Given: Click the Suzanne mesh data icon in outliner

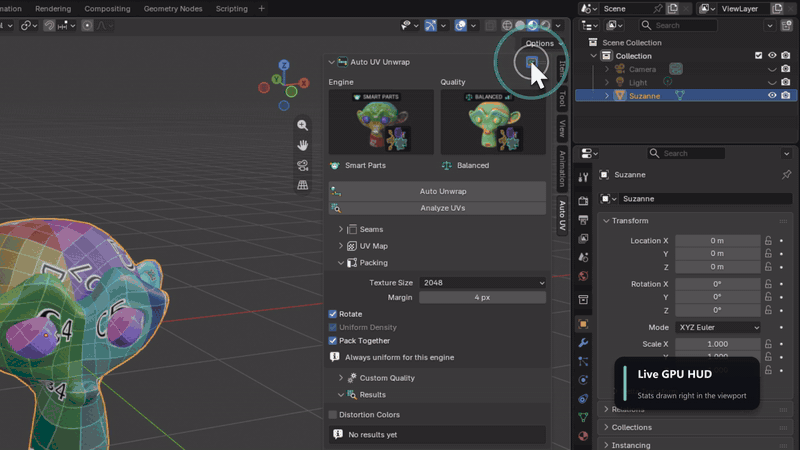Looking at the screenshot, I should (x=680, y=95).
